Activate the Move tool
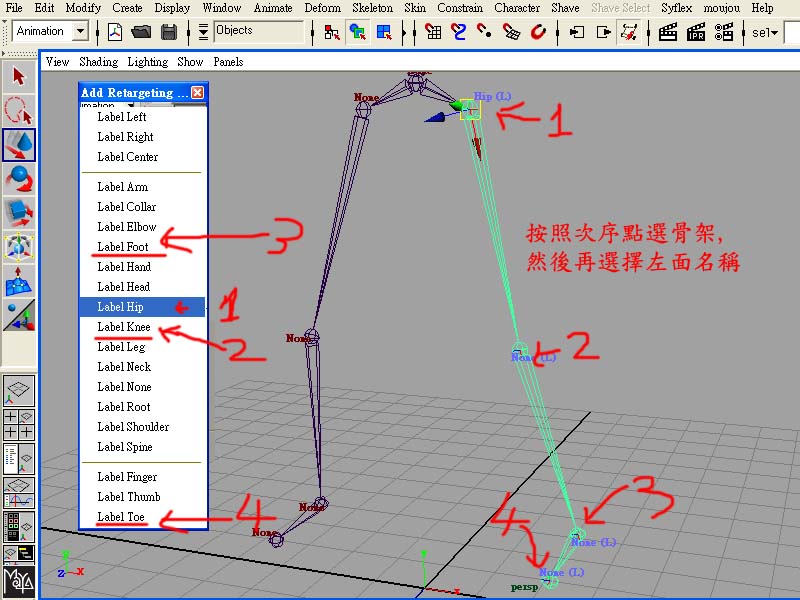 19,145
